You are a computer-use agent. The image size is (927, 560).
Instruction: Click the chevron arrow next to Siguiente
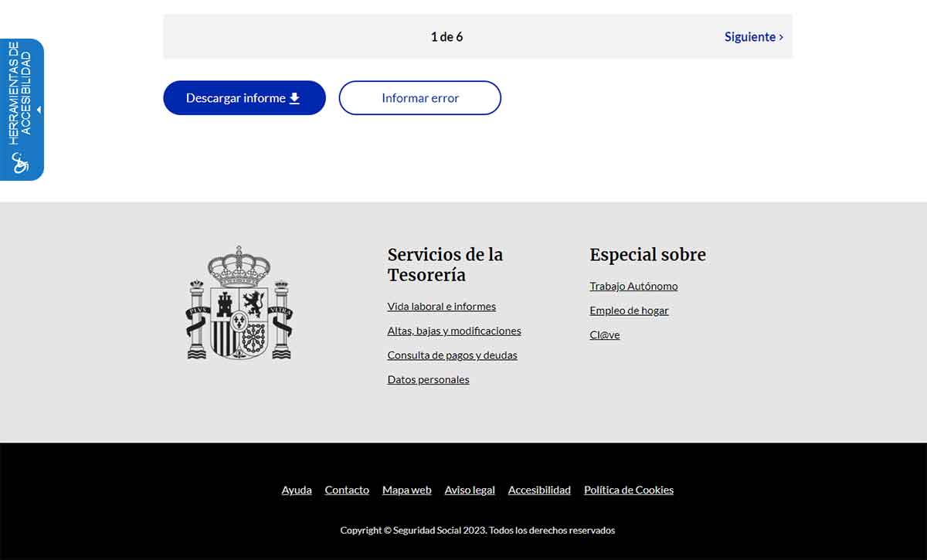coord(781,36)
